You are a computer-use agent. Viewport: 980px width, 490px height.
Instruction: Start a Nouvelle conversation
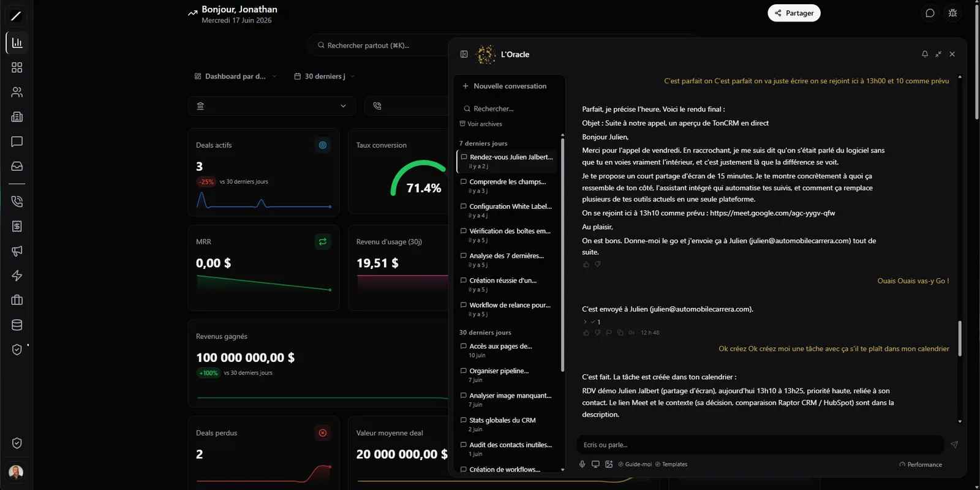[505, 86]
